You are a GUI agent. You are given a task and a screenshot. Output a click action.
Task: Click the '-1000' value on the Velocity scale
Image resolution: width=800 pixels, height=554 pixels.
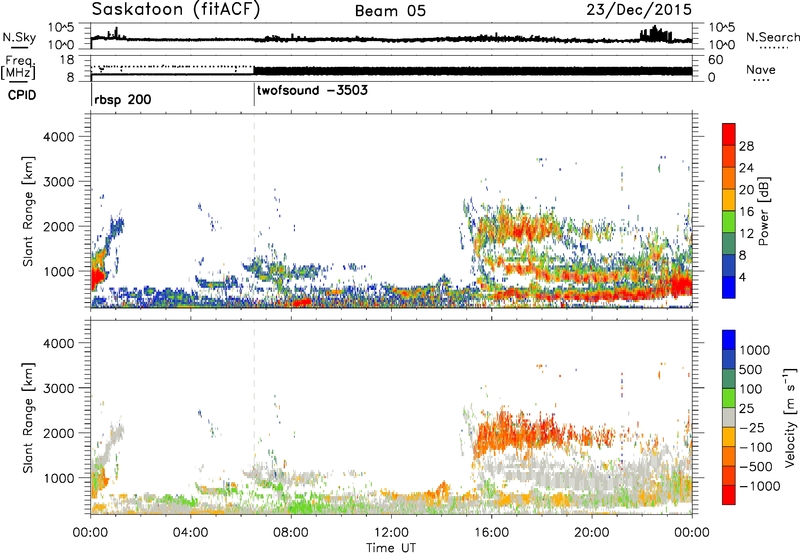(x=760, y=486)
